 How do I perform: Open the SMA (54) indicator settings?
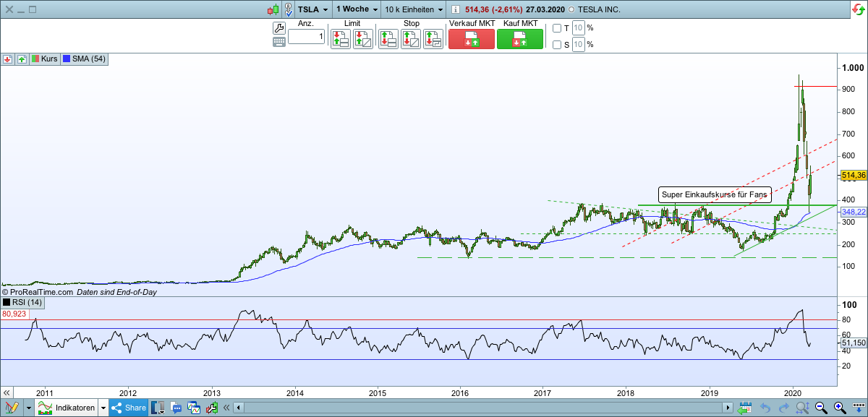[x=85, y=59]
